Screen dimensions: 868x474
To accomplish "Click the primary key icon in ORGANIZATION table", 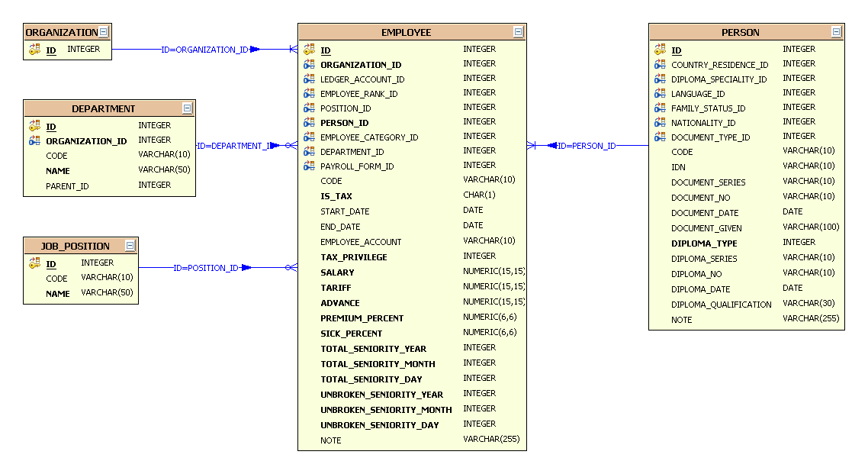I will [34, 50].
